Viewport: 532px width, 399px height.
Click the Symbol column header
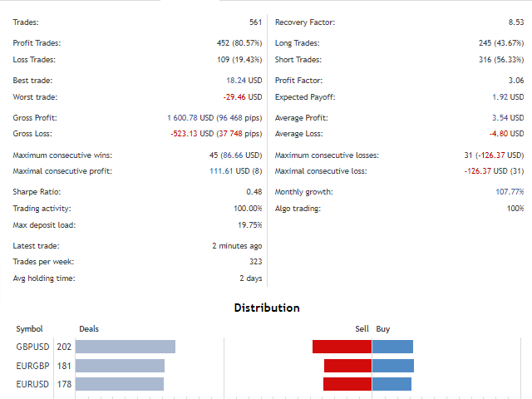(29, 329)
